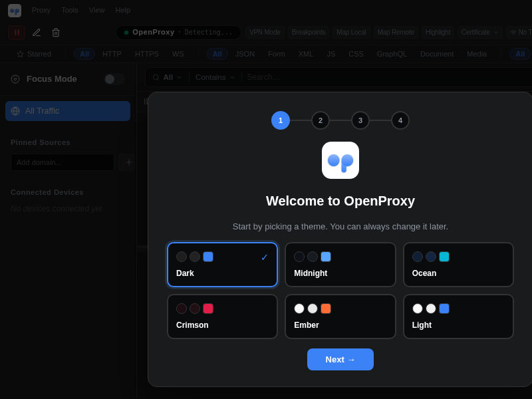Click the cyan accent swatch on Ocean theme
Image resolution: width=532 pixels, height=399 pixels.
click(444, 257)
